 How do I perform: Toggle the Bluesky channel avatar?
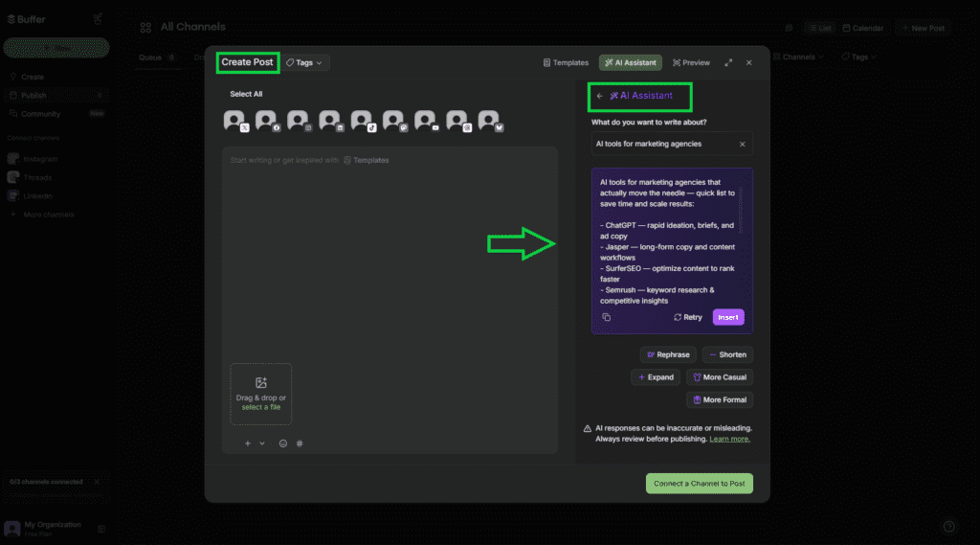pyautogui.click(x=491, y=120)
